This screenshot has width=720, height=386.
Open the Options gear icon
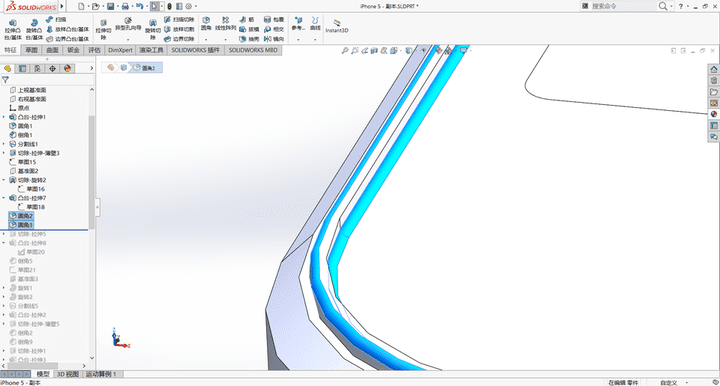[x=188, y=6]
